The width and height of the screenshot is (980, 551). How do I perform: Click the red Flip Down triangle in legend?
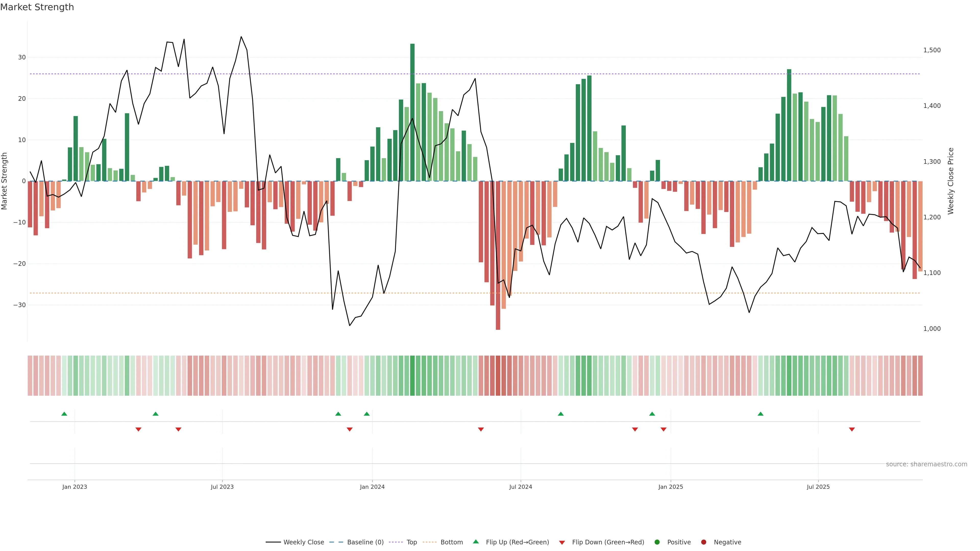tap(562, 543)
